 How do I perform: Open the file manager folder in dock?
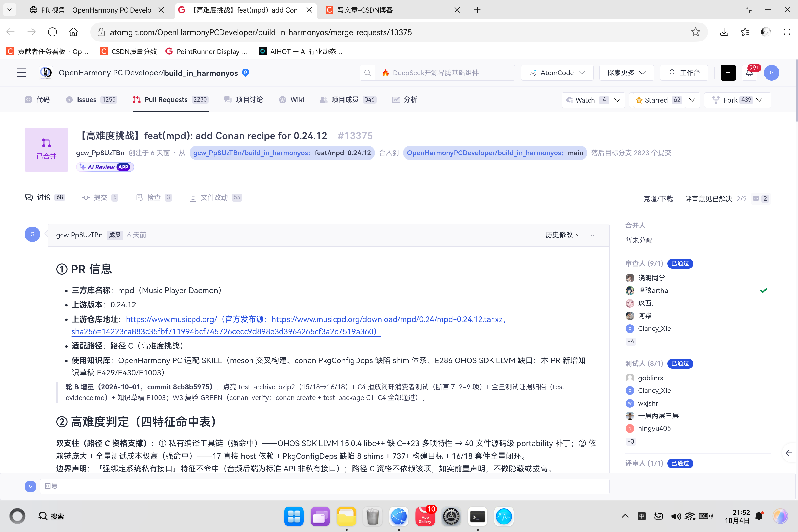346,516
